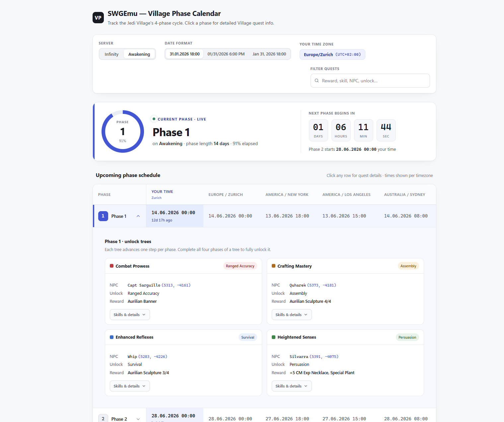This screenshot has height=422, width=504.
Task: Click the Phase 1 progress ring
Action: (x=122, y=131)
